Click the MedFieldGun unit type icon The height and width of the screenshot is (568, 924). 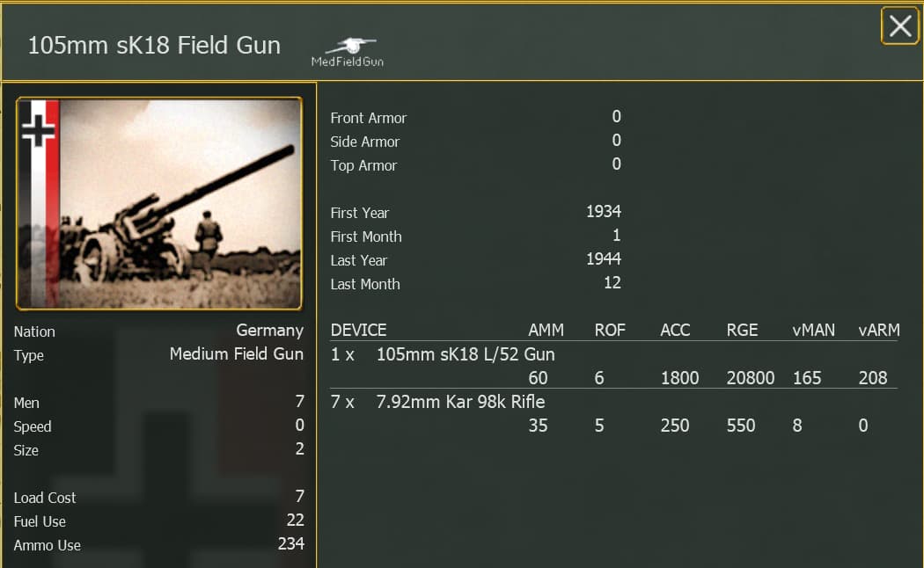pos(348,51)
